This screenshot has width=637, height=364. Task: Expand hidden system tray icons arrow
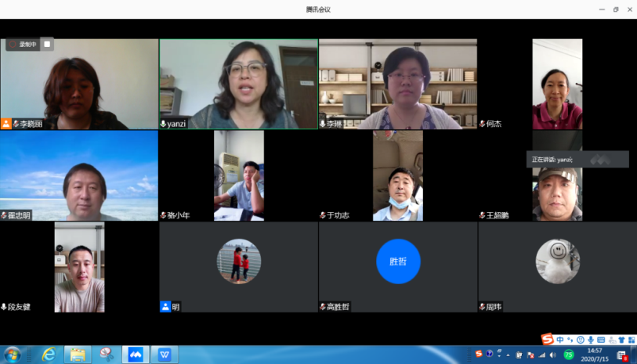pos(509,355)
